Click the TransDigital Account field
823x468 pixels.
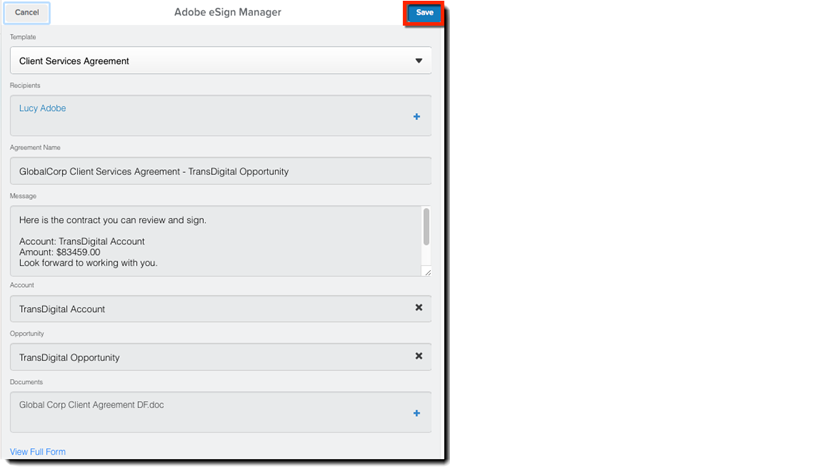(x=200, y=309)
